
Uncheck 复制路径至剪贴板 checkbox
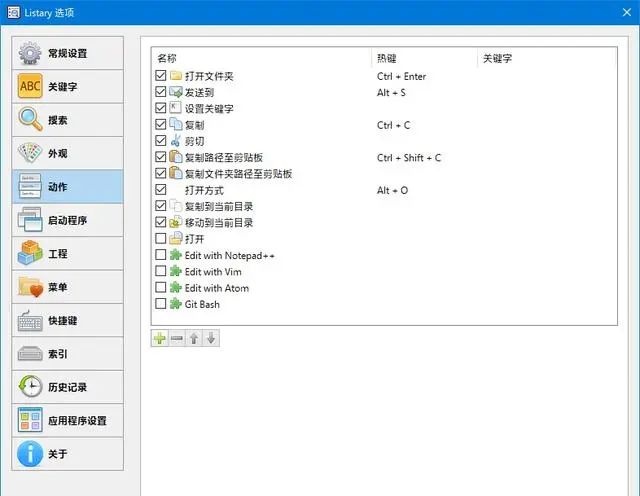[x=161, y=157]
